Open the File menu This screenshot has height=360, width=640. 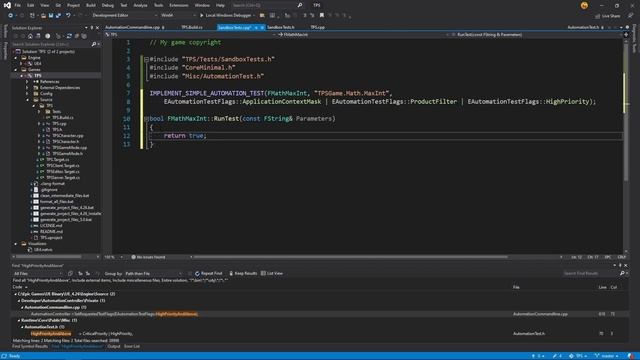tap(18, 5)
